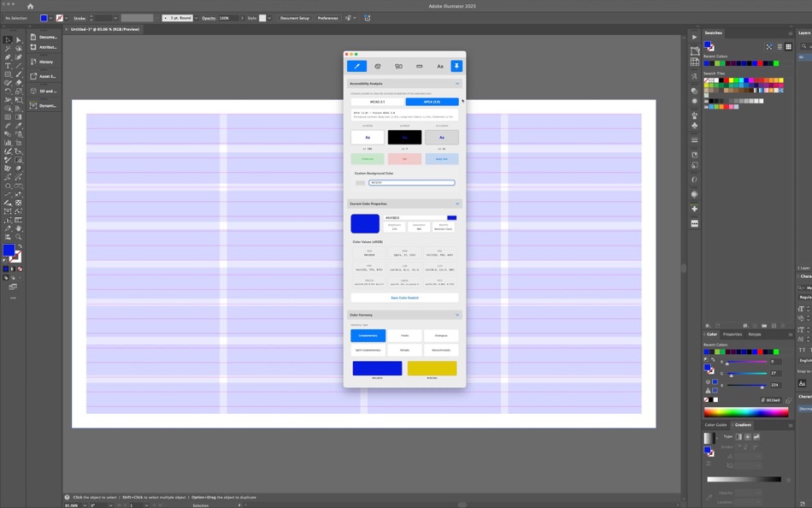
Task: Select the Untitled-1 document tab
Action: (x=105, y=30)
